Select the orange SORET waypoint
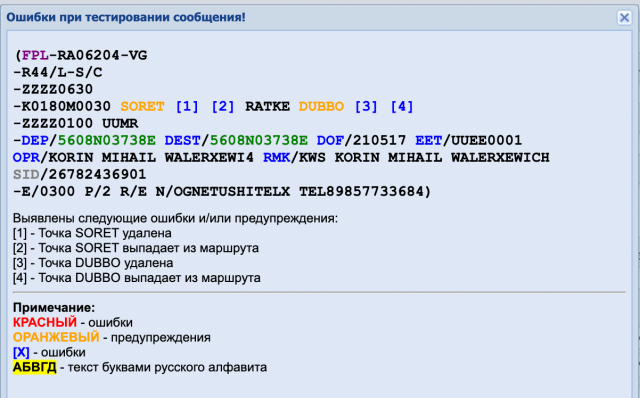This screenshot has height=398, width=640. [142, 107]
